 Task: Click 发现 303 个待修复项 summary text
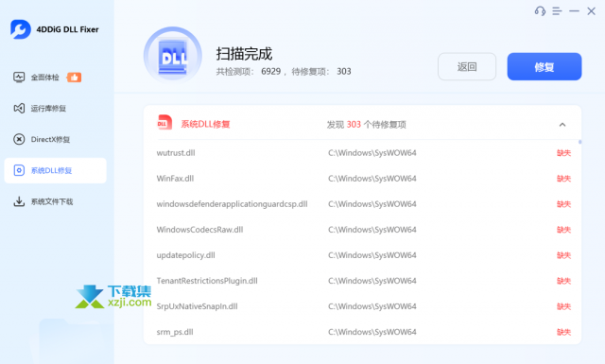(x=366, y=124)
